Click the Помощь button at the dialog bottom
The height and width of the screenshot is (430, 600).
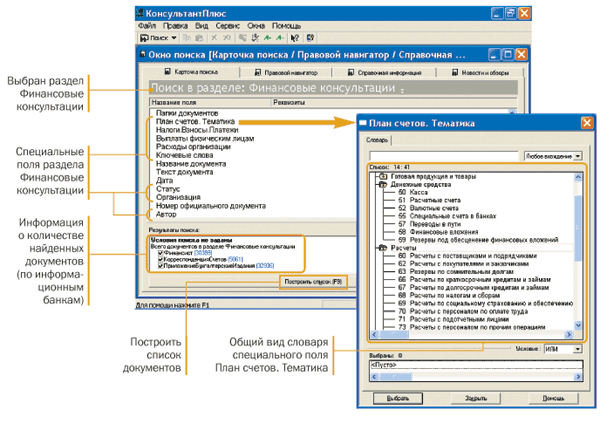[x=553, y=398]
